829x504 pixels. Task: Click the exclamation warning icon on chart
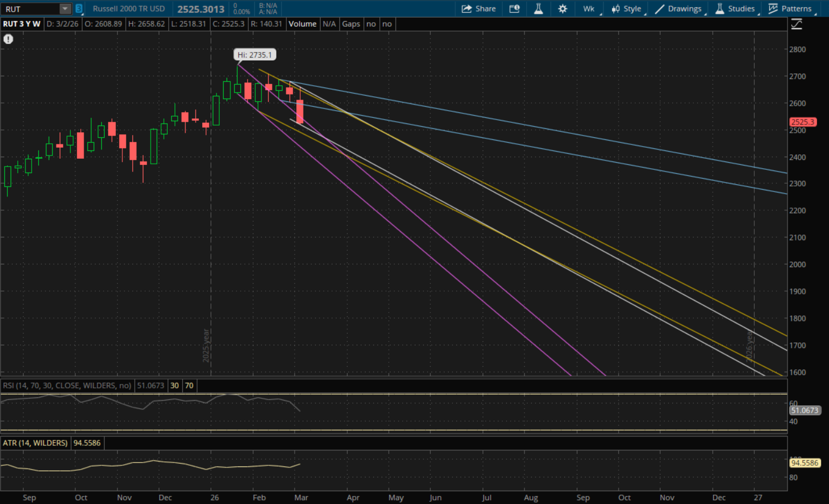[x=8, y=39]
